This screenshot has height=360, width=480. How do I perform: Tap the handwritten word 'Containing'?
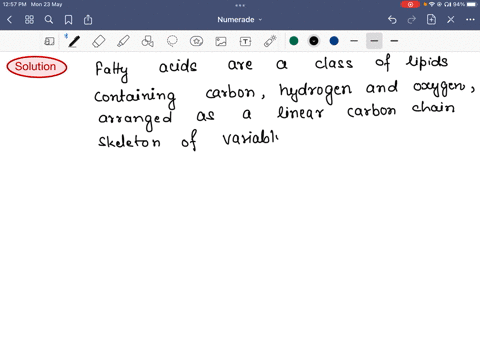pos(135,98)
